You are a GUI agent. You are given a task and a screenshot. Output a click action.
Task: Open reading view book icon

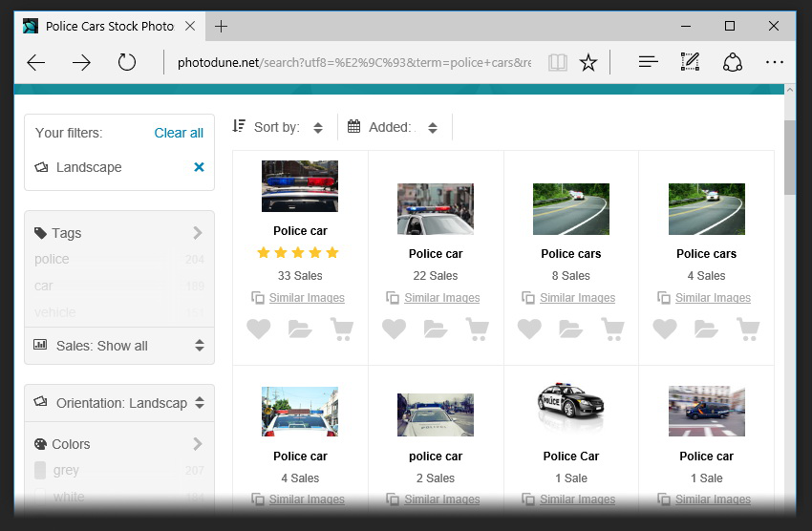tap(558, 63)
